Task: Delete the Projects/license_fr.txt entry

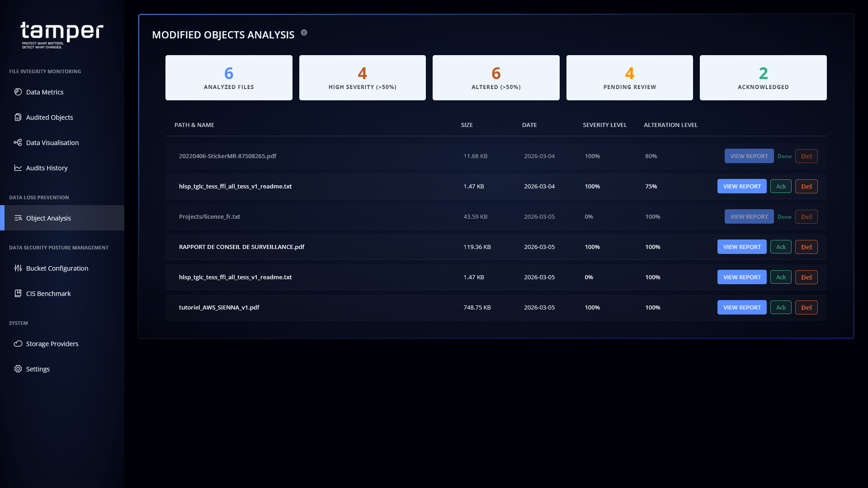Action: coord(806,216)
